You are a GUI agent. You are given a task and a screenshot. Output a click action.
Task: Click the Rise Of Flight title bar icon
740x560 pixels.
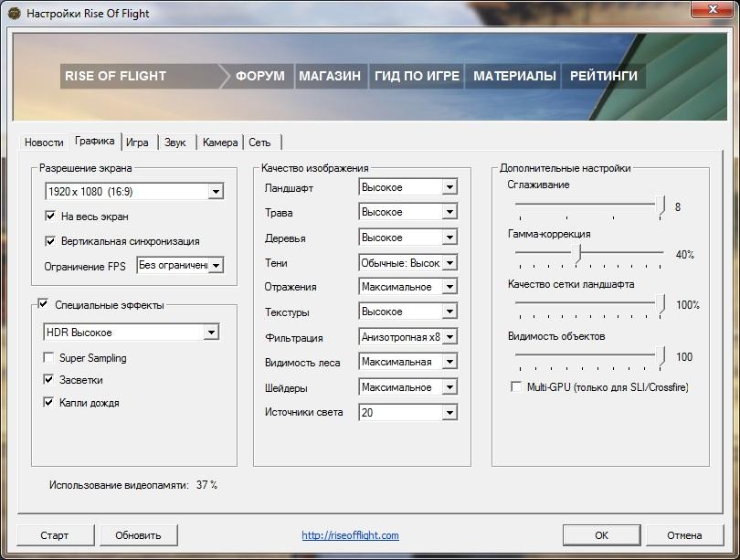point(14,14)
